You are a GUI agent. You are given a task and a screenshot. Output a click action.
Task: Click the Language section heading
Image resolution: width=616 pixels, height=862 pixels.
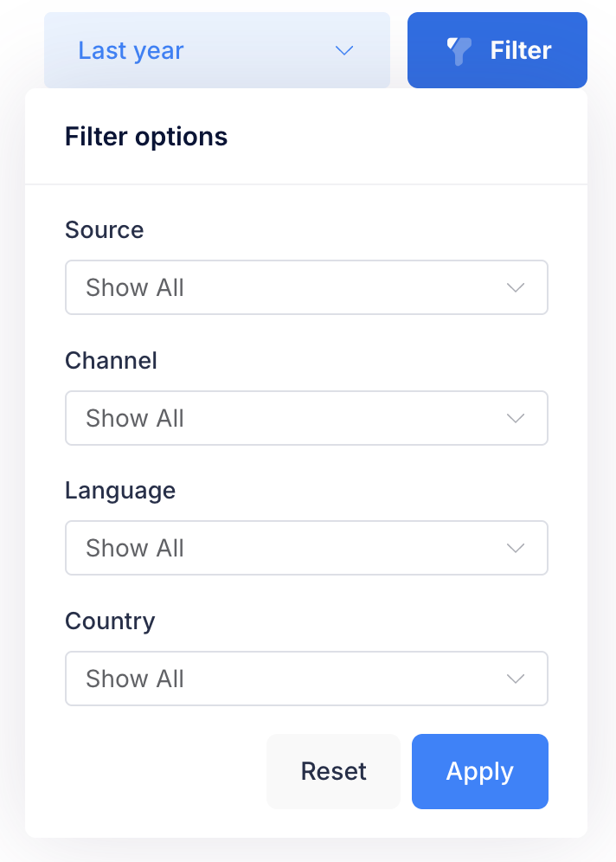[120, 491]
